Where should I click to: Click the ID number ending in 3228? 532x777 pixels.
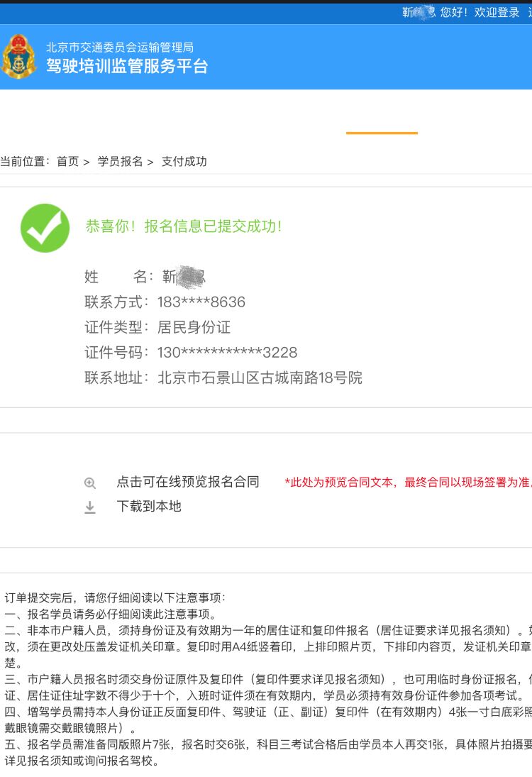click(228, 353)
